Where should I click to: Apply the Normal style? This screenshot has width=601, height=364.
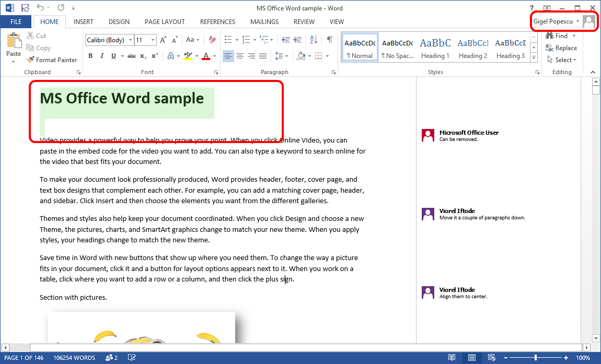point(360,48)
